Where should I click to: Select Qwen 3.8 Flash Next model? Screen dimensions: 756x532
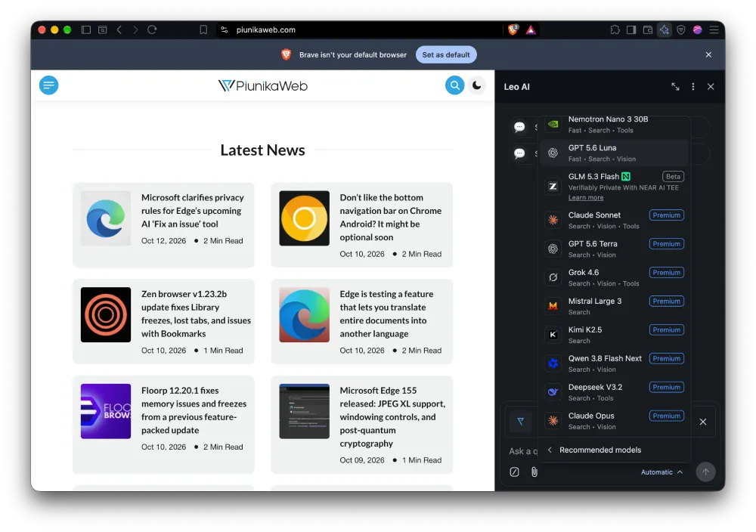coord(613,363)
